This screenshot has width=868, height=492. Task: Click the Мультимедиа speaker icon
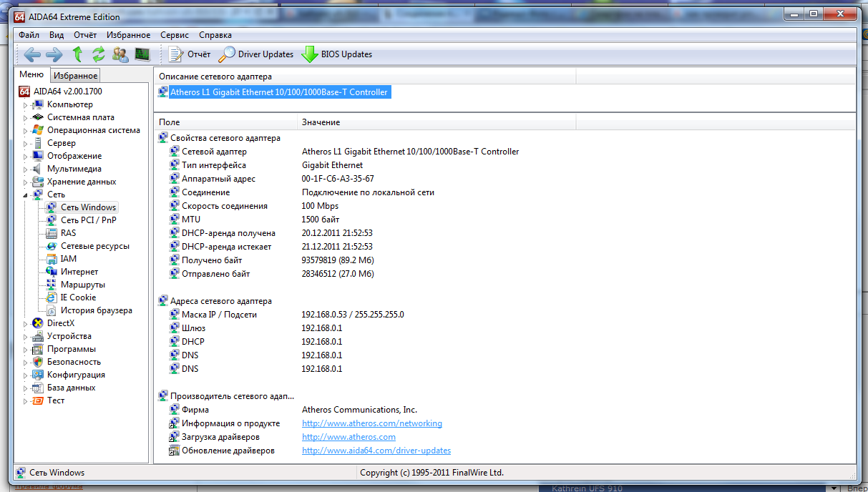tap(38, 169)
